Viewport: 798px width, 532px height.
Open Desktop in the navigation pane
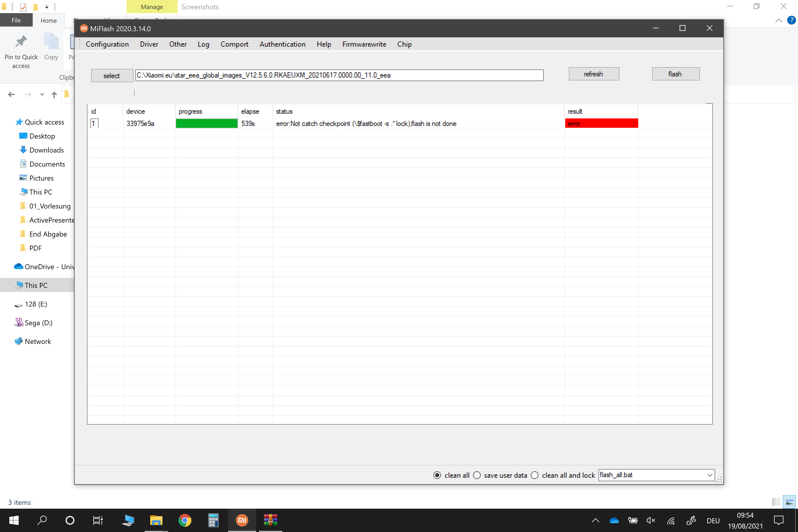(x=42, y=136)
